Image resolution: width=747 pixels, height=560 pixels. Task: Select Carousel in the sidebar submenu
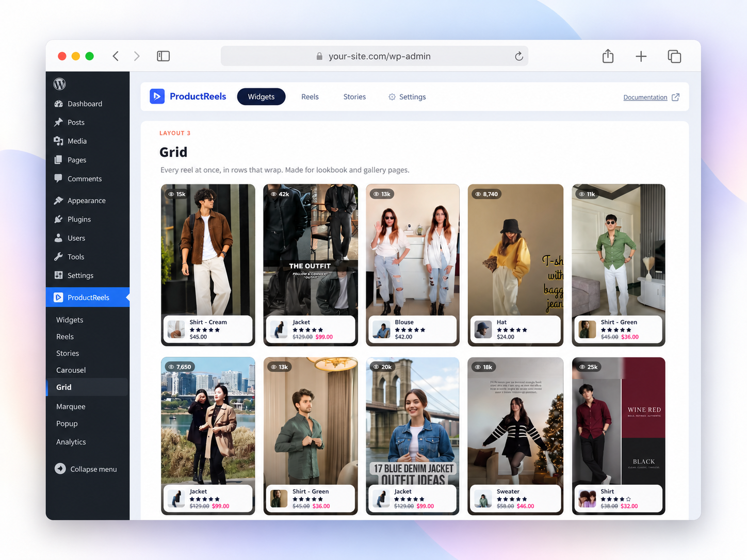71,370
